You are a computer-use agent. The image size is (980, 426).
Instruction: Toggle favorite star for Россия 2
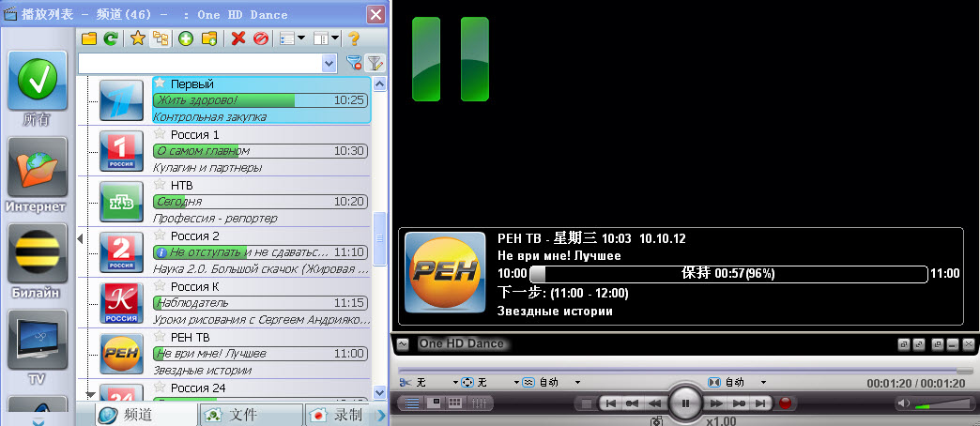pyautogui.click(x=160, y=235)
